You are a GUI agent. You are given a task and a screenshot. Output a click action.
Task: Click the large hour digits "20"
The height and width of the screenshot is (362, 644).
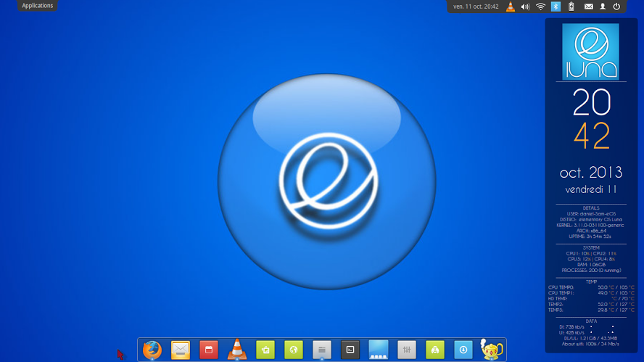592,102
